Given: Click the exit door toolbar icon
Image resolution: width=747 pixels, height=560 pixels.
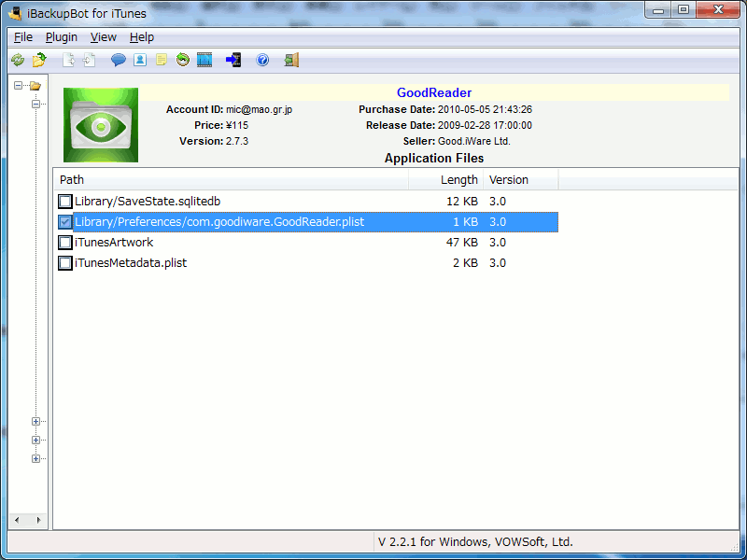Looking at the screenshot, I should click(x=291, y=61).
